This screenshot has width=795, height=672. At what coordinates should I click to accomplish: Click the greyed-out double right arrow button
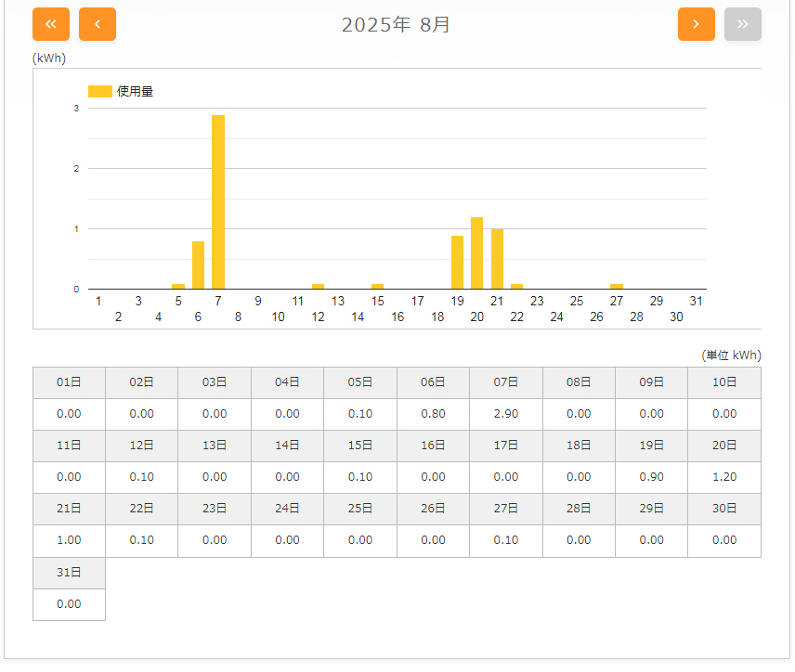[x=743, y=24]
